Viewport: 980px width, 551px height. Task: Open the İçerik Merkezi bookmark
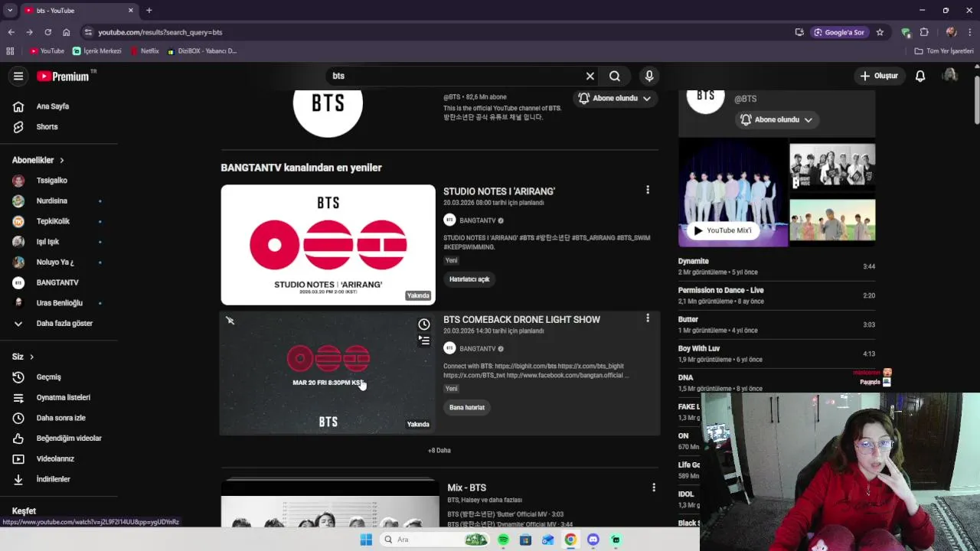tap(97, 51)
